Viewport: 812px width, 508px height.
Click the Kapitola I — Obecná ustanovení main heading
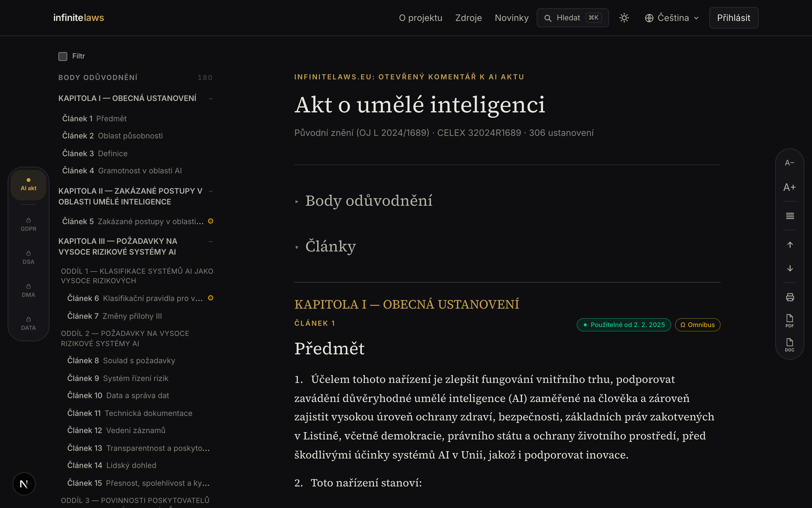pos(407,304)
